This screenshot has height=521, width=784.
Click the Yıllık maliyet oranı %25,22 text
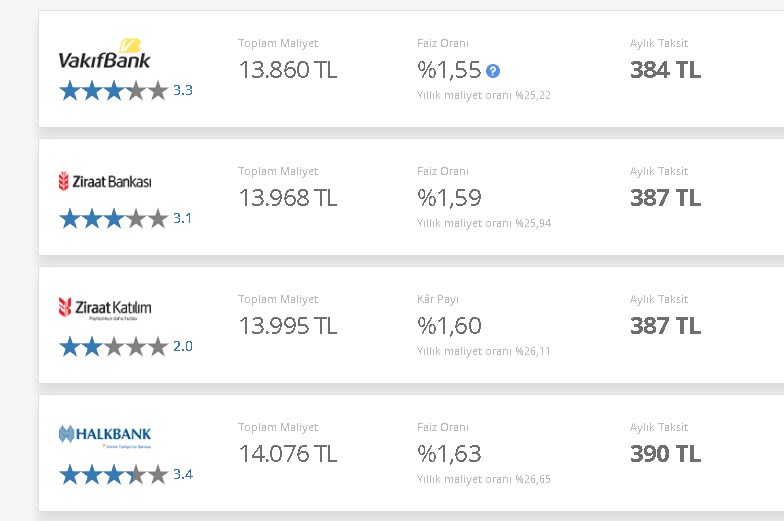[x=484, y=95]
